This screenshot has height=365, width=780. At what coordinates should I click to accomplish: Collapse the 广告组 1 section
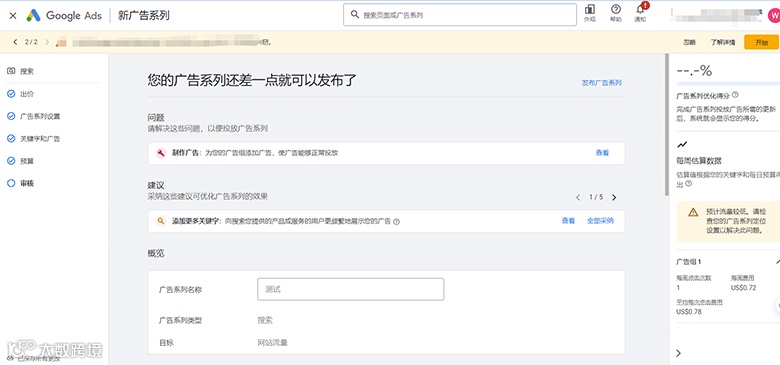[777, 262]
